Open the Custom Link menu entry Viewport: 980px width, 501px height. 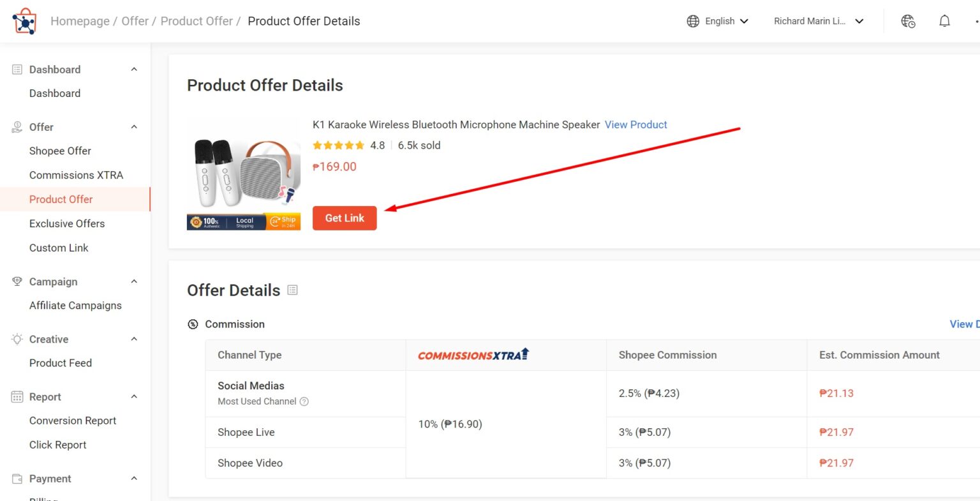click(x=59, y=248)
